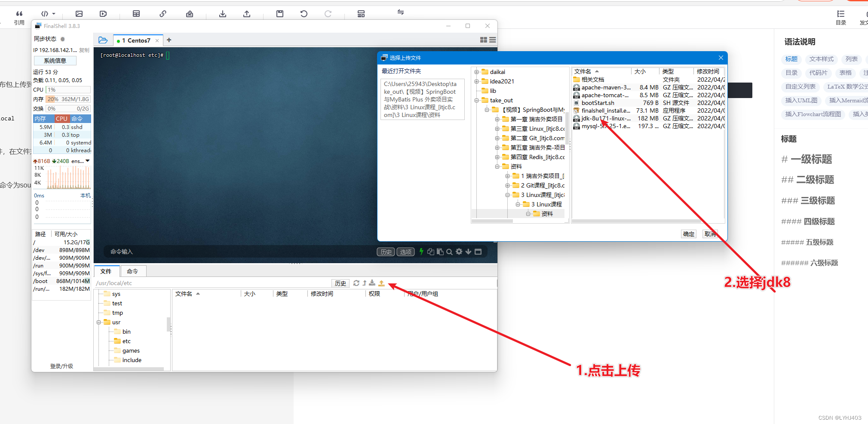The width and height of the screenshot is (868, 424).
Task: Click the fullscreen terminal window icon
Action: pyautogui.click(x=478, y=252)
